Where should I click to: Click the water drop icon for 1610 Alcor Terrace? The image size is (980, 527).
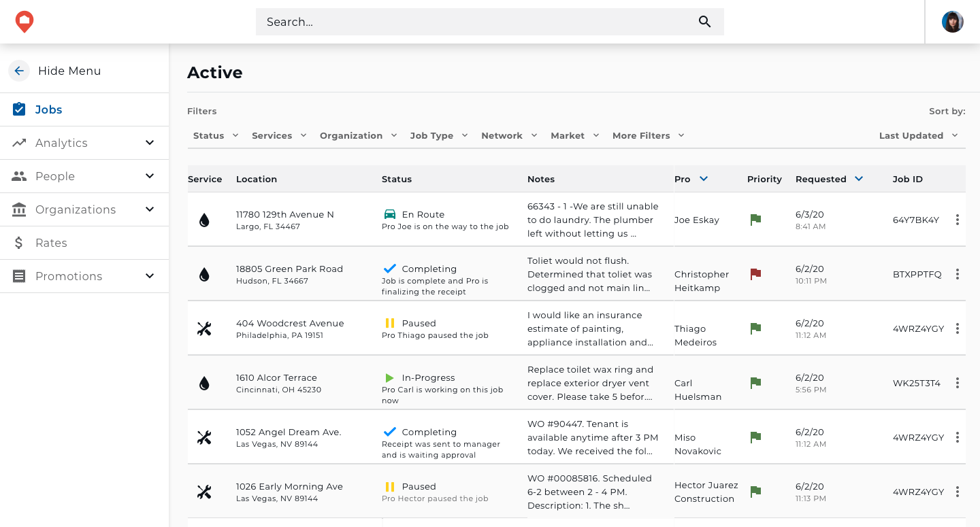click(x=204, y=384)
